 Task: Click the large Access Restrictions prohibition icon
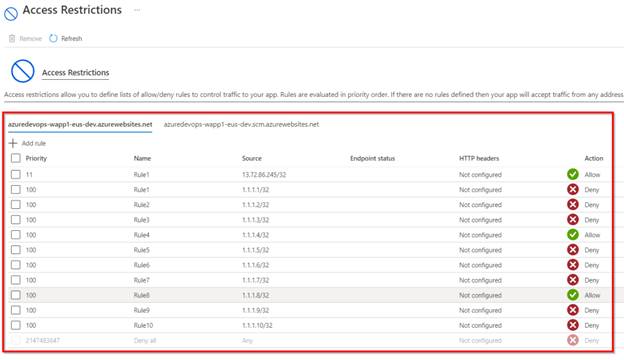(x=23, y=71)
